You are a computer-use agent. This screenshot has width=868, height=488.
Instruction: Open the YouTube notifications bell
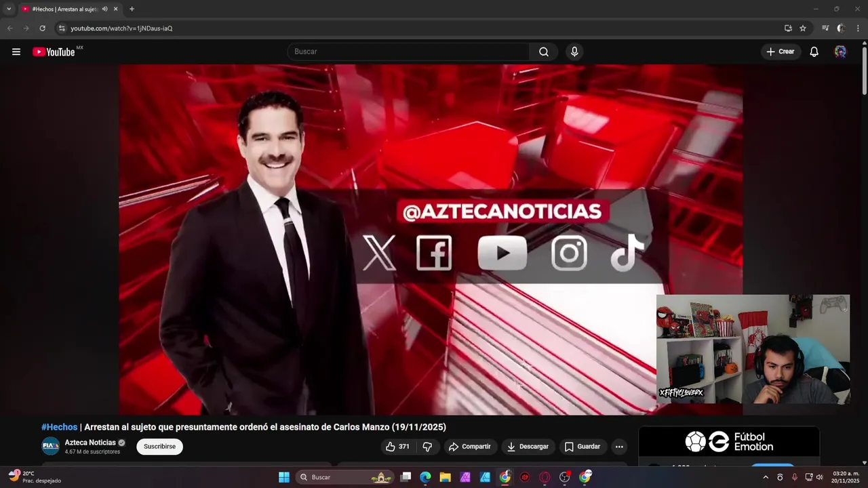tap(814, 52)
